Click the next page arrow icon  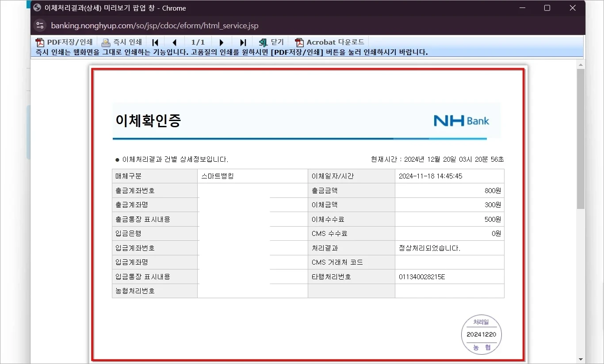[222, 42]
